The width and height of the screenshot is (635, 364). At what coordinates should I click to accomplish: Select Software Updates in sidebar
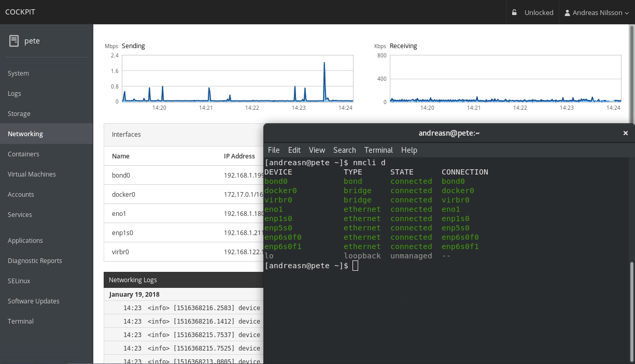[x=34, y=301]
